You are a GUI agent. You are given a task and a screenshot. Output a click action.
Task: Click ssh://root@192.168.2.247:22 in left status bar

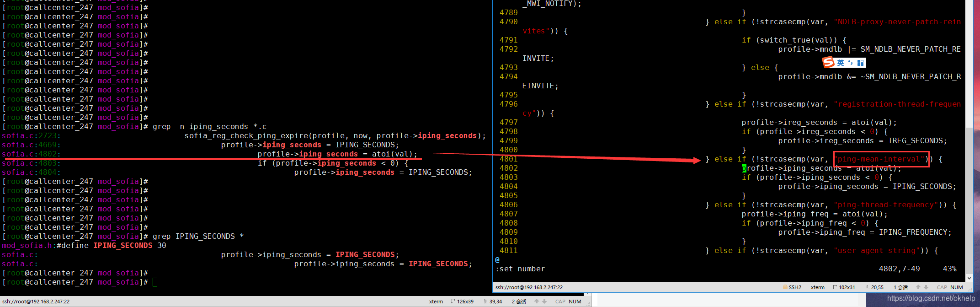point(36,302)
